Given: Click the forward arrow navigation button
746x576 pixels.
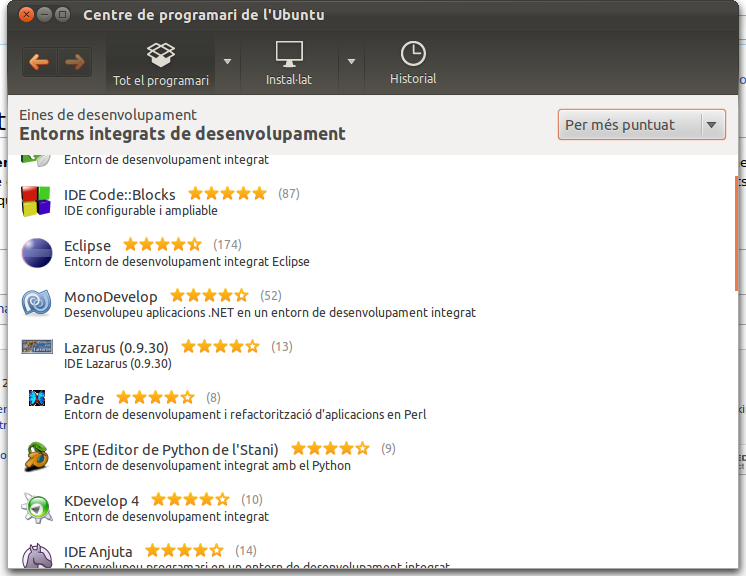Looking at the screenshot, I should coord(74,62).
